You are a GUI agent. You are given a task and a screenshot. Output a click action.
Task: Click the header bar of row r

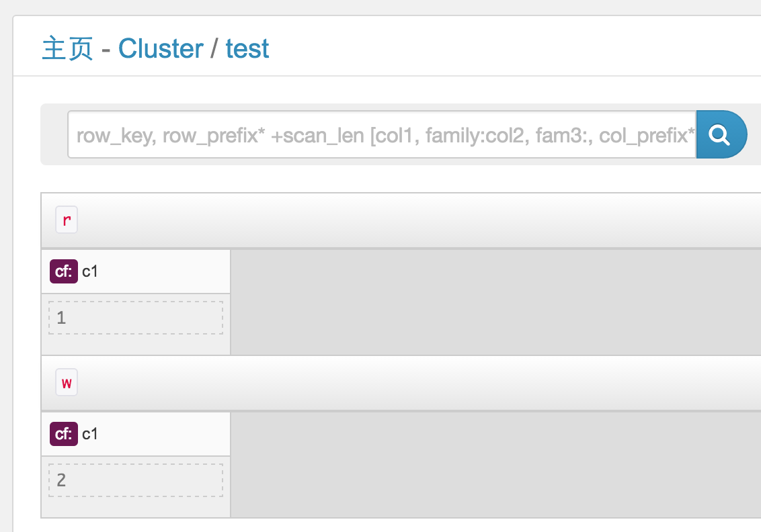point(401,220)
